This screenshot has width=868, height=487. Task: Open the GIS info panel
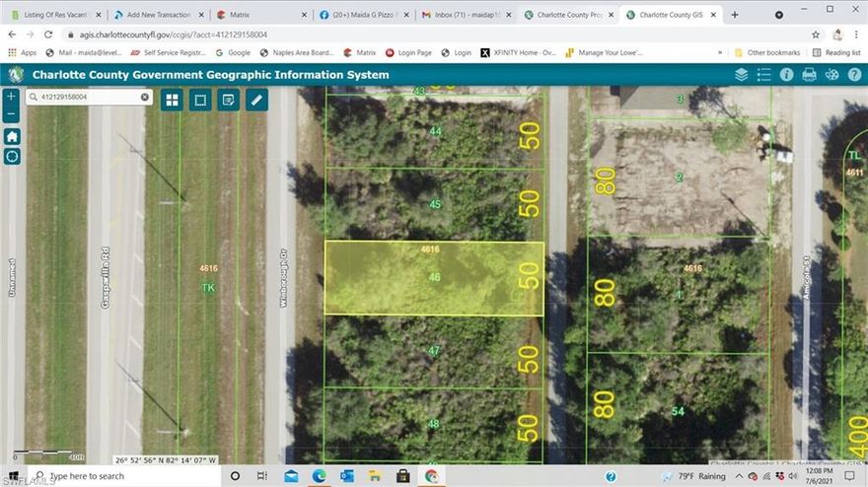click(x=787, y=75)
